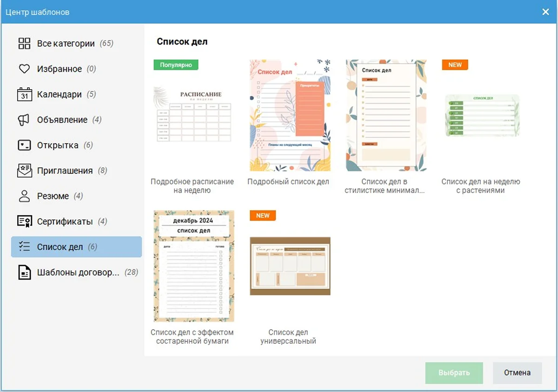Close the Центр шаблонов dialog
The image size is (558, 392).
[545, 12]
